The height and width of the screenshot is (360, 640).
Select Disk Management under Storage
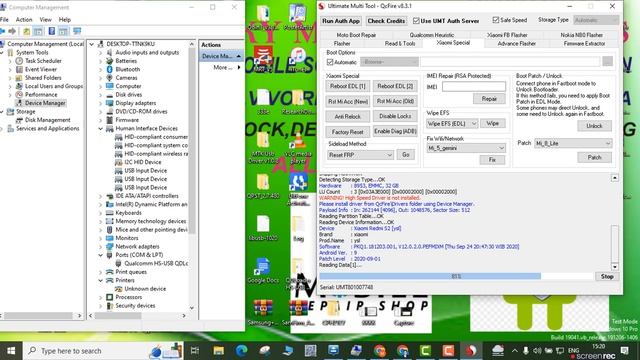43,120
